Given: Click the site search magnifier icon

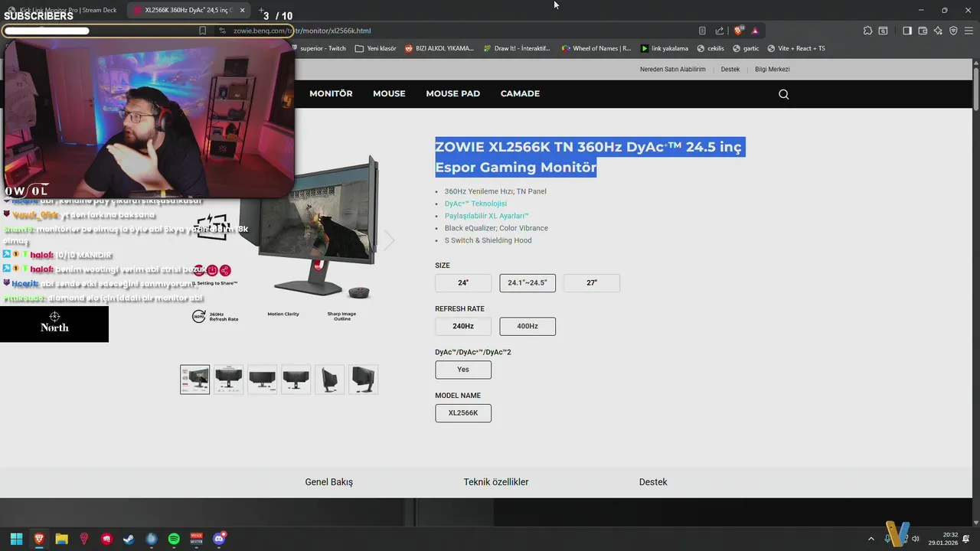Looking at the screenshot, I should tap(783, 94).
